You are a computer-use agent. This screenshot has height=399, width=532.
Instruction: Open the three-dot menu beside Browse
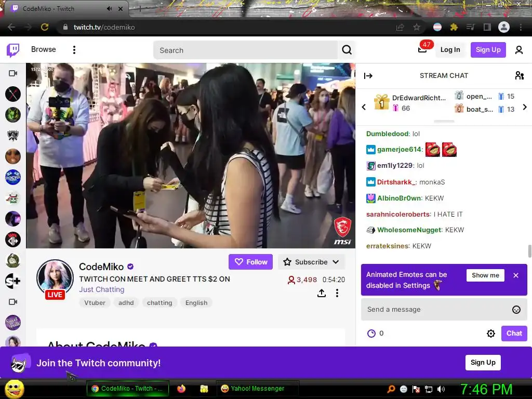74,50
